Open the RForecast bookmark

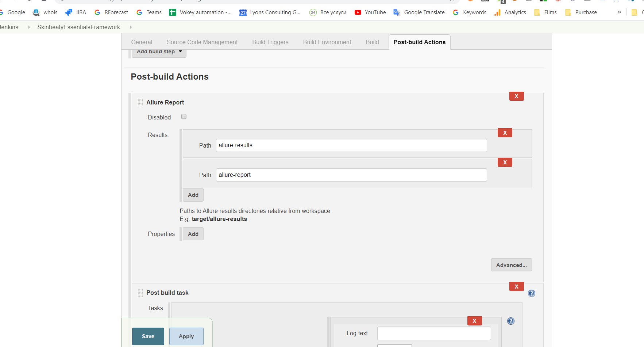[x=111, y=12]
